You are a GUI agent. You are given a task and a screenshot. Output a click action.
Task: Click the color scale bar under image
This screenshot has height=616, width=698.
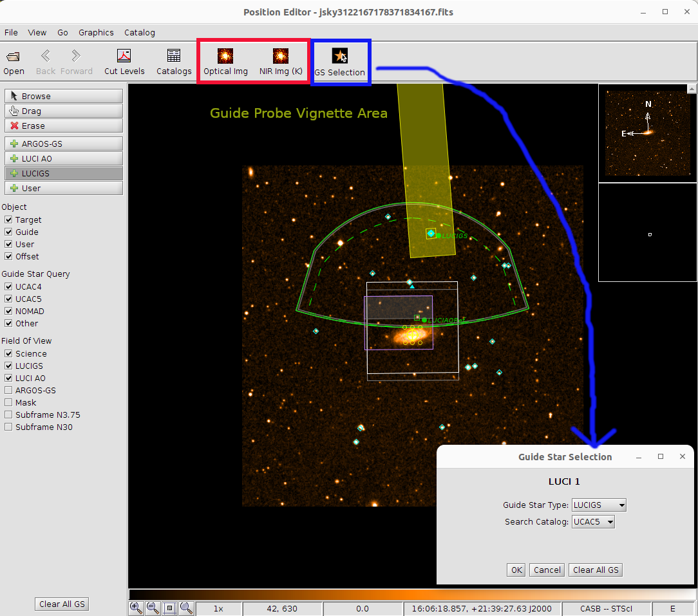pos(412,594)
